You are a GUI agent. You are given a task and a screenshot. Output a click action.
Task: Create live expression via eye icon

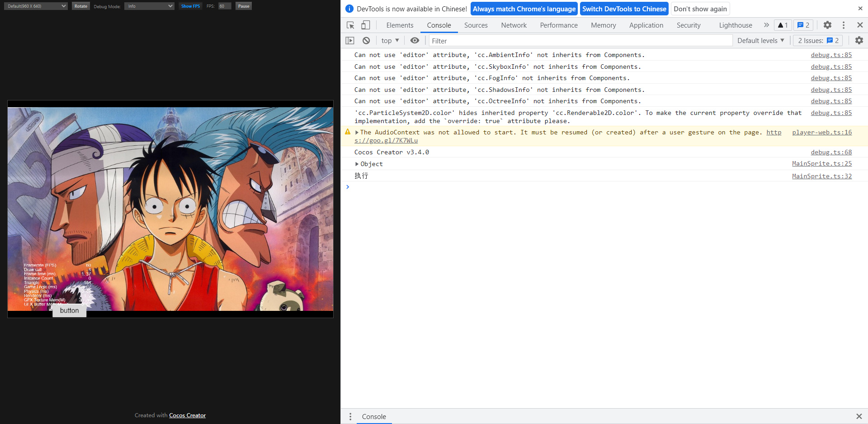click(x=415, y=41)
